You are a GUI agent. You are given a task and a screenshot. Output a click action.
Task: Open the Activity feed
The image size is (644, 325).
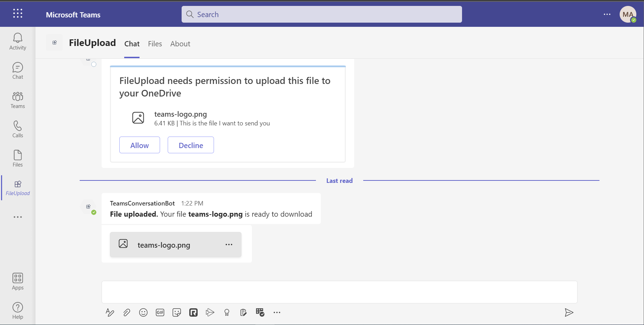click(18, 41)
